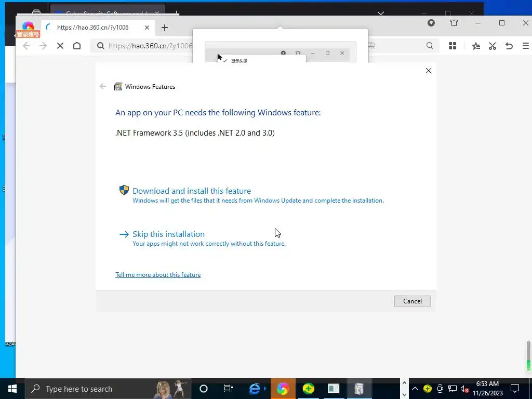532x399 pixels.
Task: Click the shield dropdown icon in title bar
Action: tap(431, 23)
